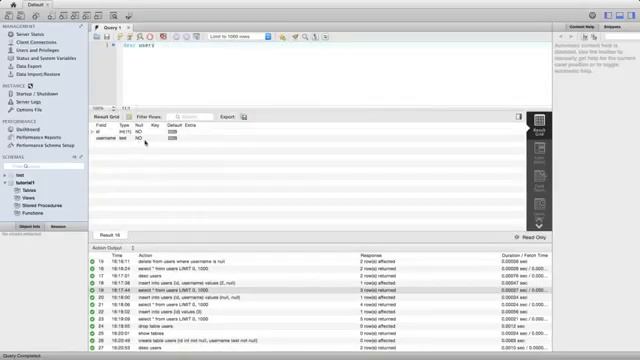Focus the schemas filter field
640x360 pixels.
[44, 166]
